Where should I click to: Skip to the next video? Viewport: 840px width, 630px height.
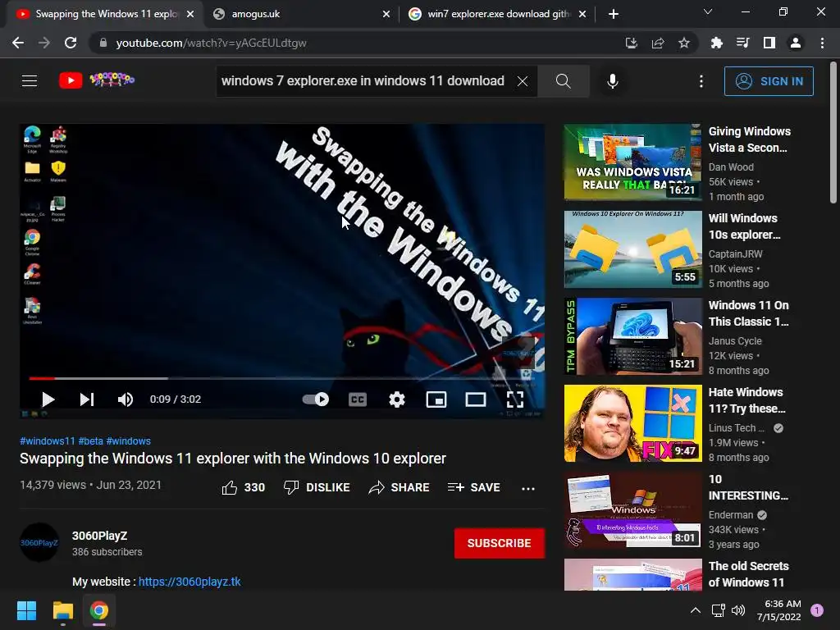click(87, 399)
